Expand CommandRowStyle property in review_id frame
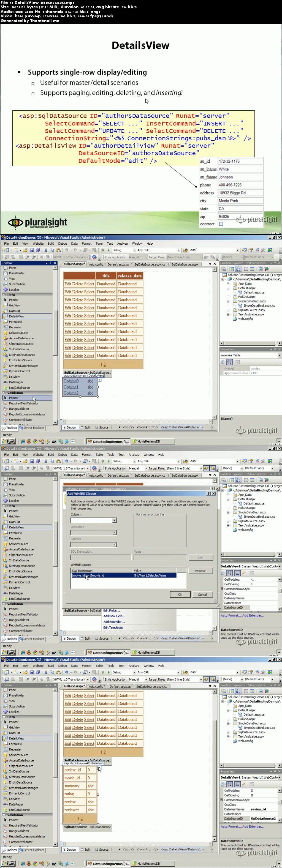 point(222,799)
